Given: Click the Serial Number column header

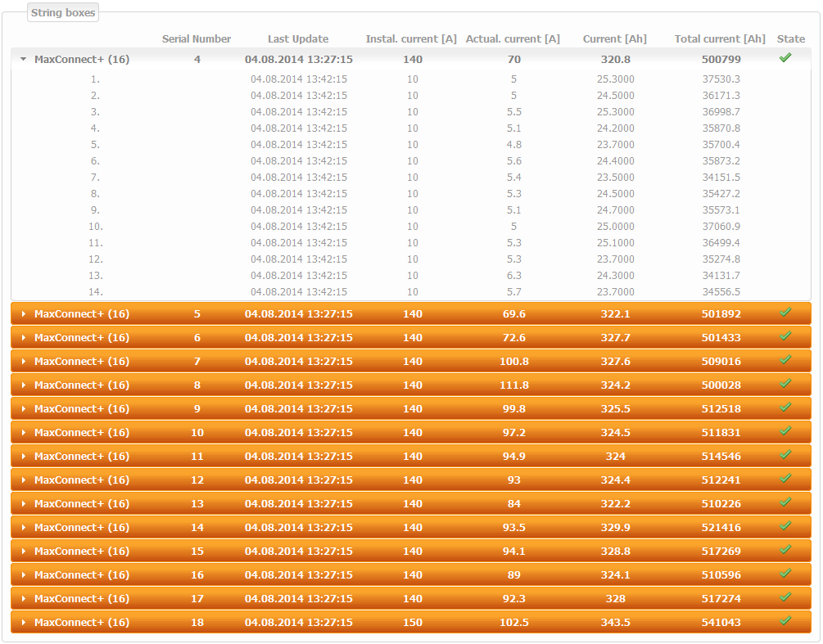Looking at the screenshot, I should [197, 38].
